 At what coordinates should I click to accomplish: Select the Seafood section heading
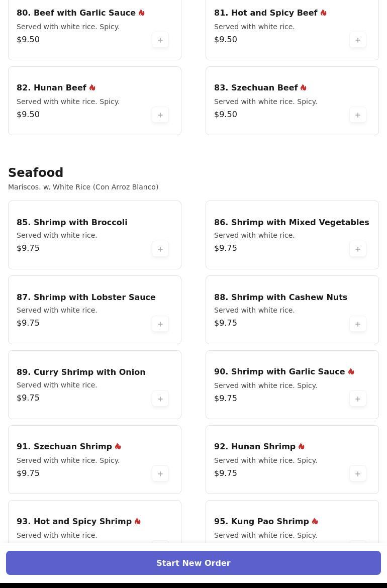36,173
